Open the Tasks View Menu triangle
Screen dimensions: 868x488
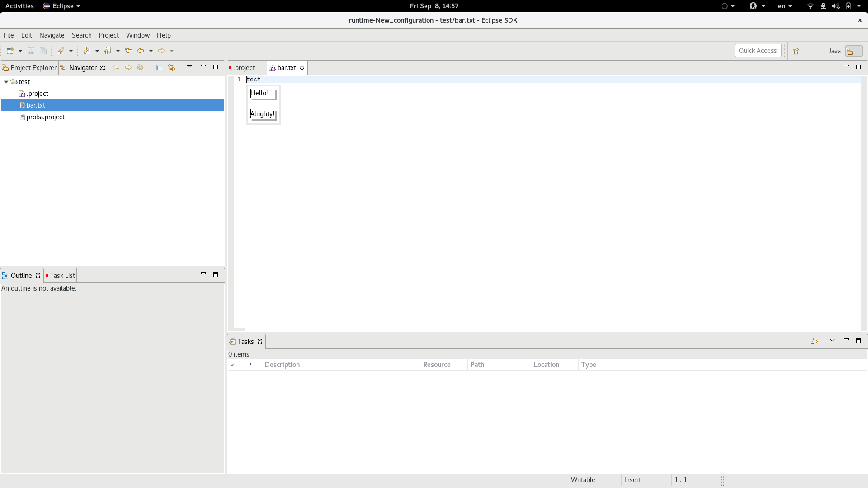[832, 340]
